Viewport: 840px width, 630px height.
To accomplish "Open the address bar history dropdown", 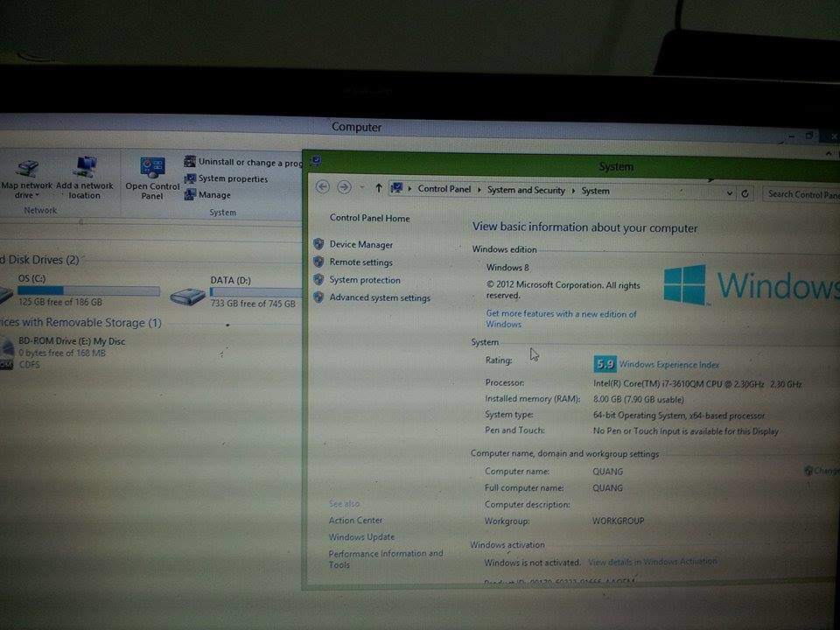I will 729,192.
